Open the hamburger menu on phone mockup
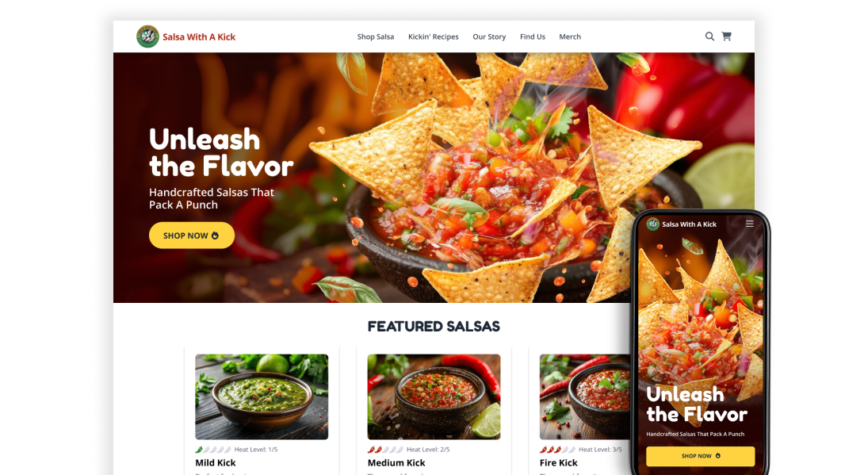Viewport: 868px width, 475px height. coord(749,224)
